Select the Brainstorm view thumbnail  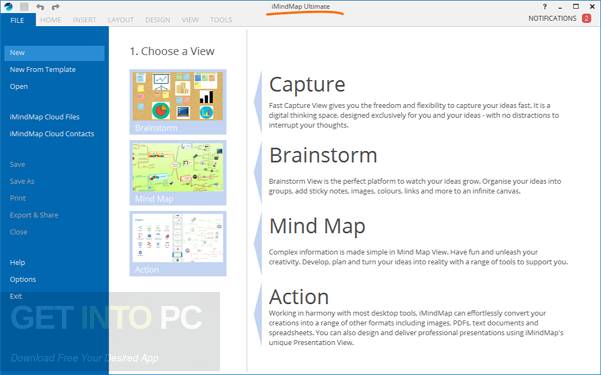pos(178,102)
